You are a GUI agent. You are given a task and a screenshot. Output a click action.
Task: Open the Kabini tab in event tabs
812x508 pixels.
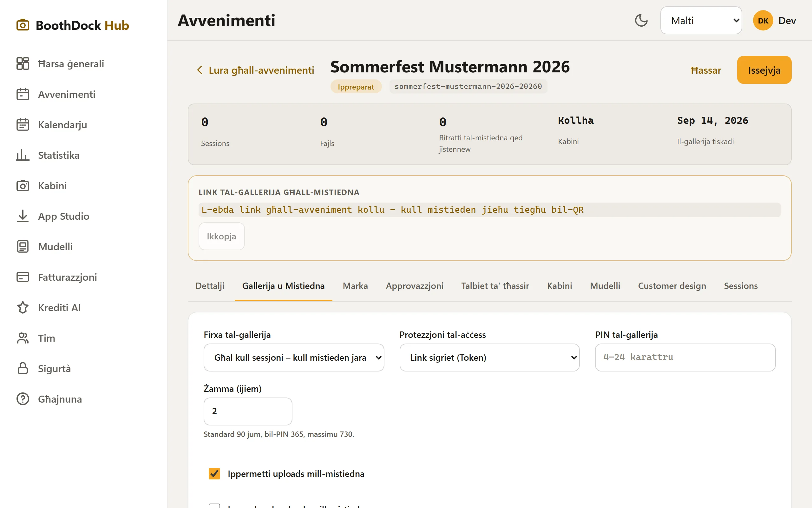tap(559, 286)
